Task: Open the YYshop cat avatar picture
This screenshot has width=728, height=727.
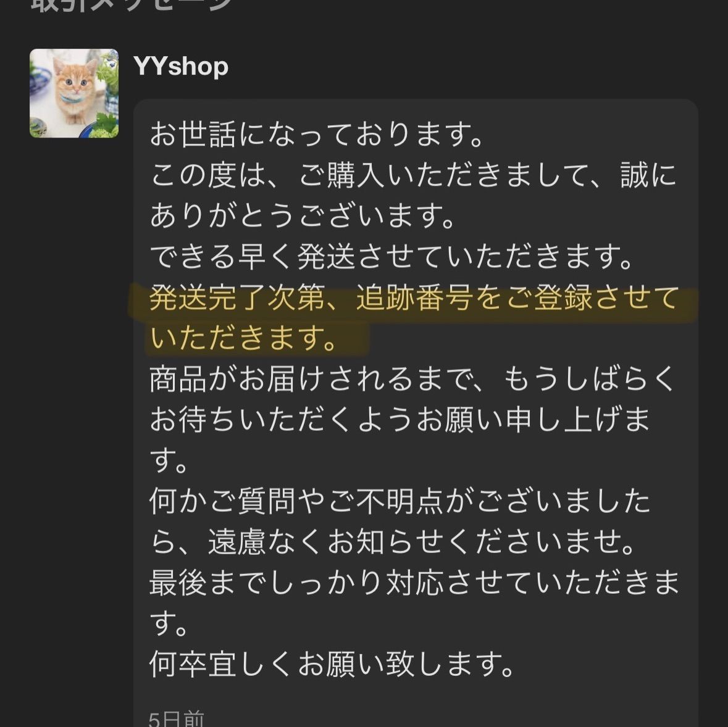Action: click(x=74, y=93)
